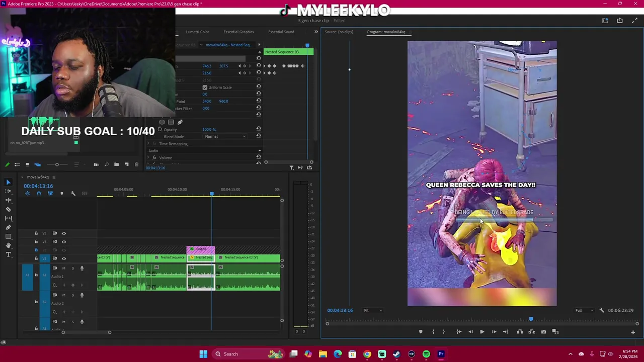Viewport: 644px width, 362px height.
Task: Click the Lift button in Program monitor
Action: [x=520, y=332]
